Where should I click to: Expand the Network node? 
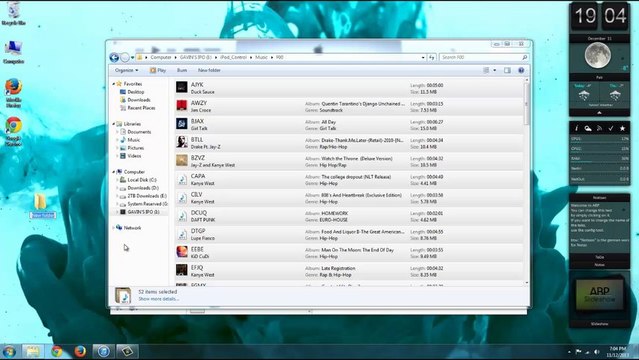pyautogui.click(x=114, y=227)
